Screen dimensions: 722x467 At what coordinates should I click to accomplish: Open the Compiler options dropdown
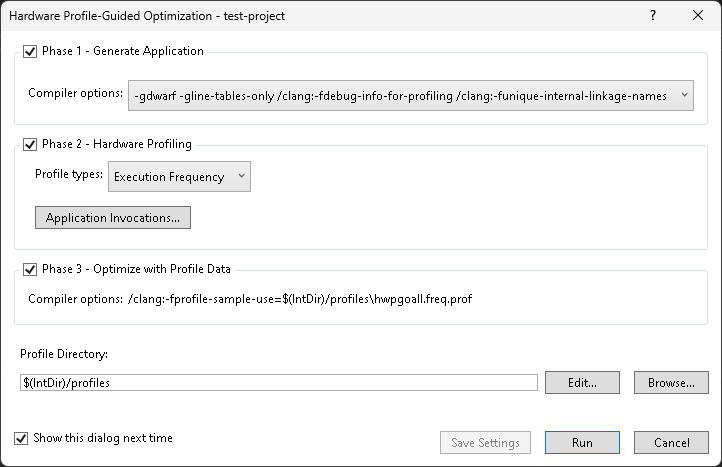[410, 94]
